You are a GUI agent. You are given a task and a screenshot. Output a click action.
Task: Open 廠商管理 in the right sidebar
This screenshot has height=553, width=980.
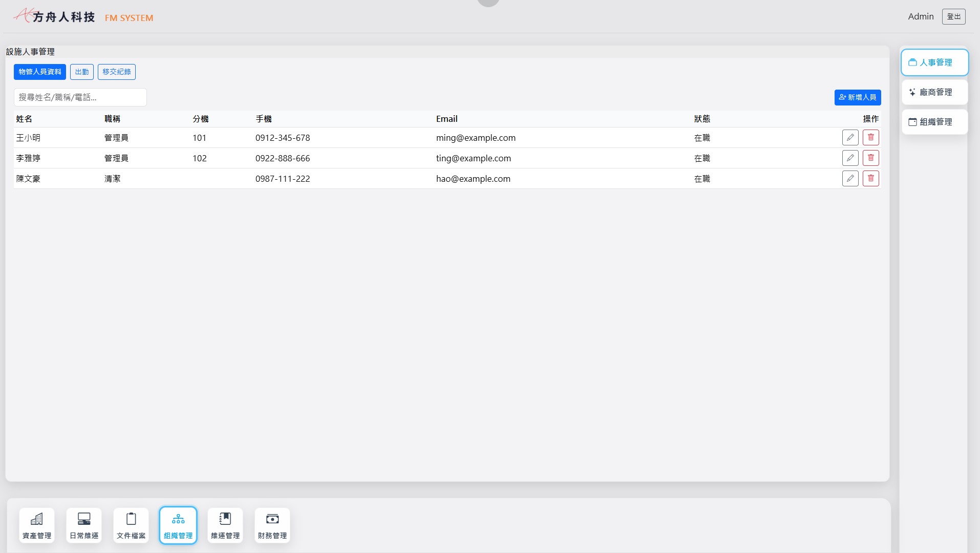[x=934, y=92]
